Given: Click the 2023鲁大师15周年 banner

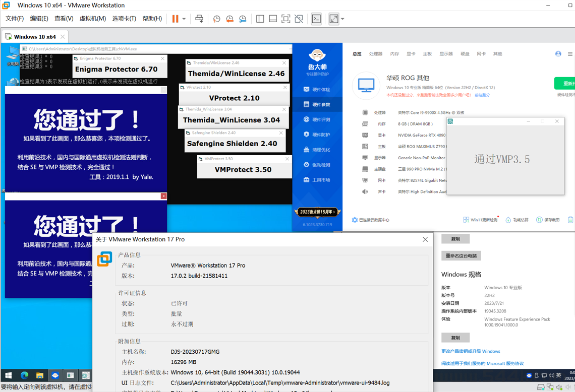Looking at the screenshot, I should [317, 212].
